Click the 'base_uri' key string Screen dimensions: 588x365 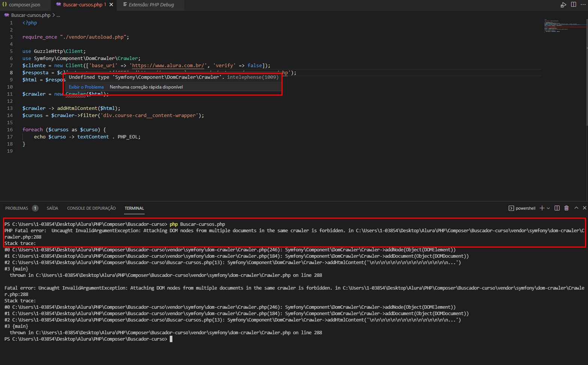click(103, 66)
